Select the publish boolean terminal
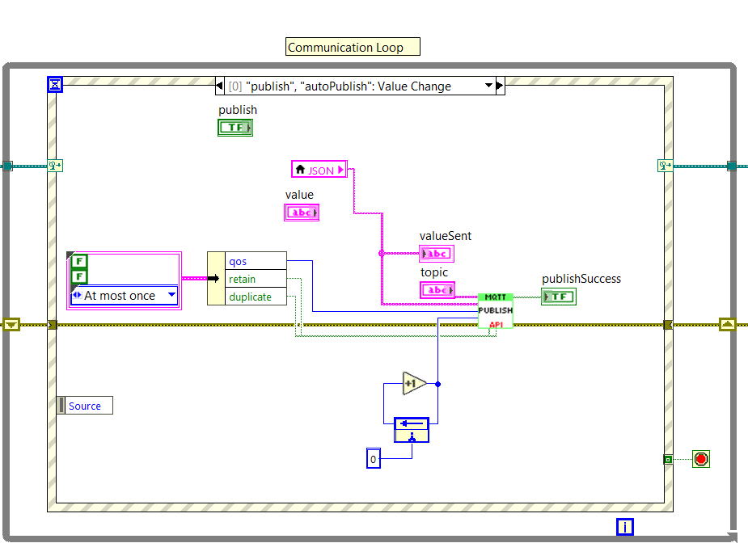This screenshot has height=560, width=748. pyautogui.click(x=235, y=127)
